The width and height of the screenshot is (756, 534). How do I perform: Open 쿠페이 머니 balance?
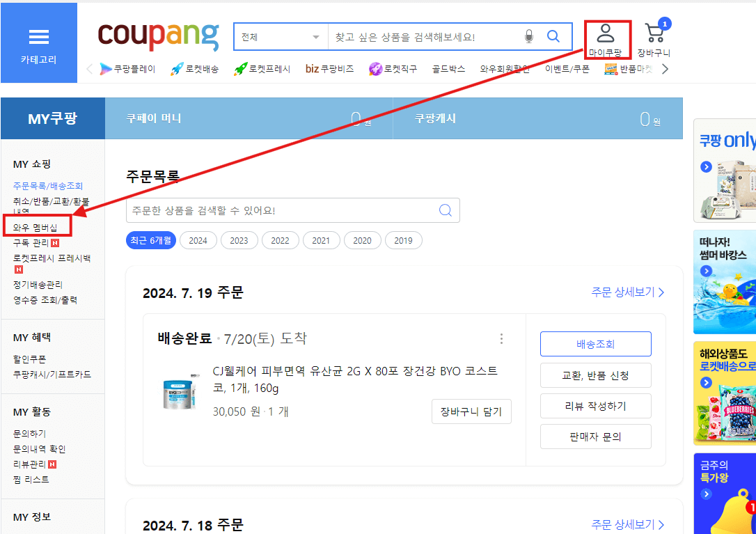point(249,118)
